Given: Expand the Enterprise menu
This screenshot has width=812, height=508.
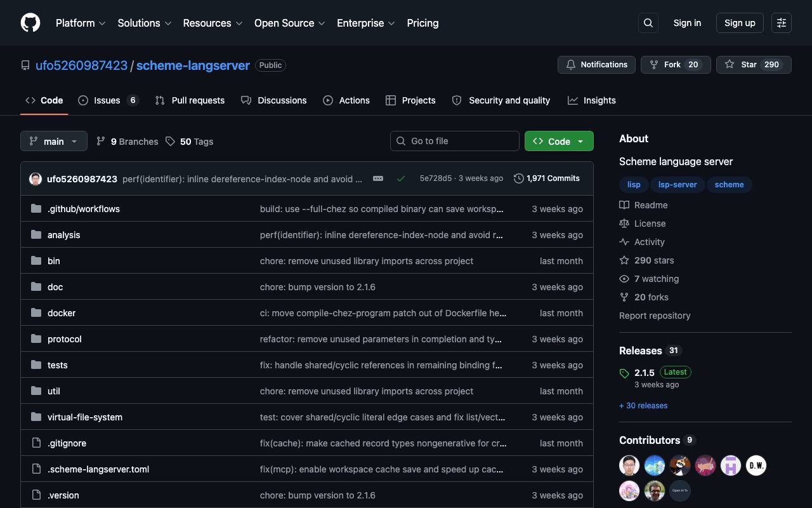Looking at the screenshot, I should click(366, 23).
